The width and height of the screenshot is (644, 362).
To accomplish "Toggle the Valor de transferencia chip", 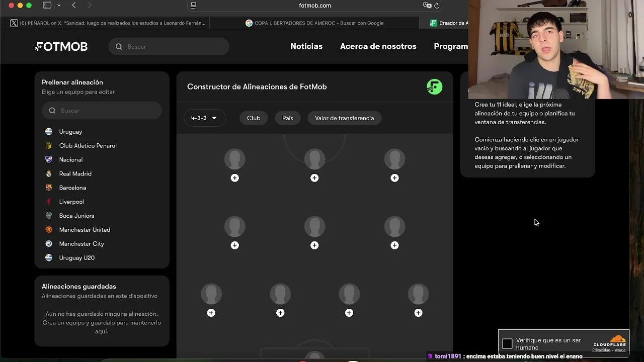I will coord(345,118).
